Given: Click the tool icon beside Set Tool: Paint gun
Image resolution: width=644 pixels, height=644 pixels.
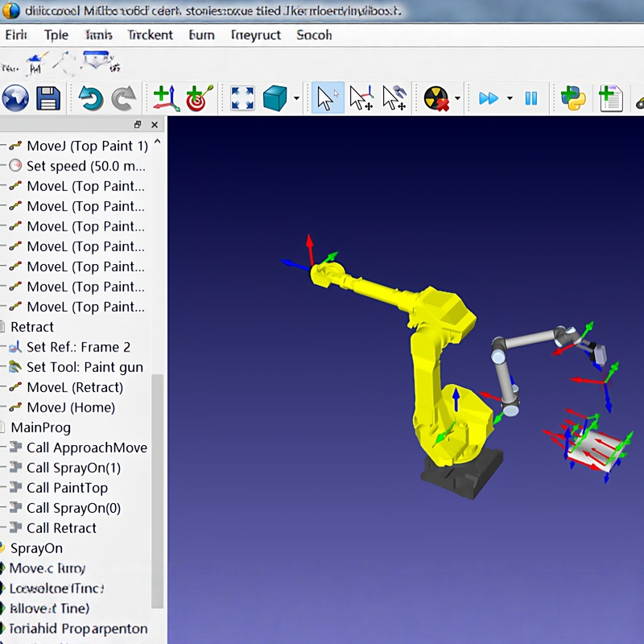Looking at the screenshot, I should tap(15, 367).
